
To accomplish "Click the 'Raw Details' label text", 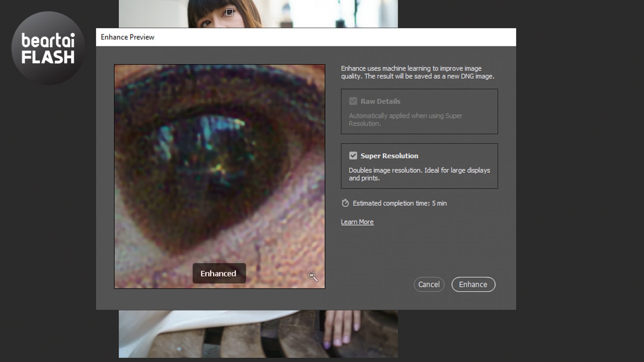I will [x=380, y=101].
